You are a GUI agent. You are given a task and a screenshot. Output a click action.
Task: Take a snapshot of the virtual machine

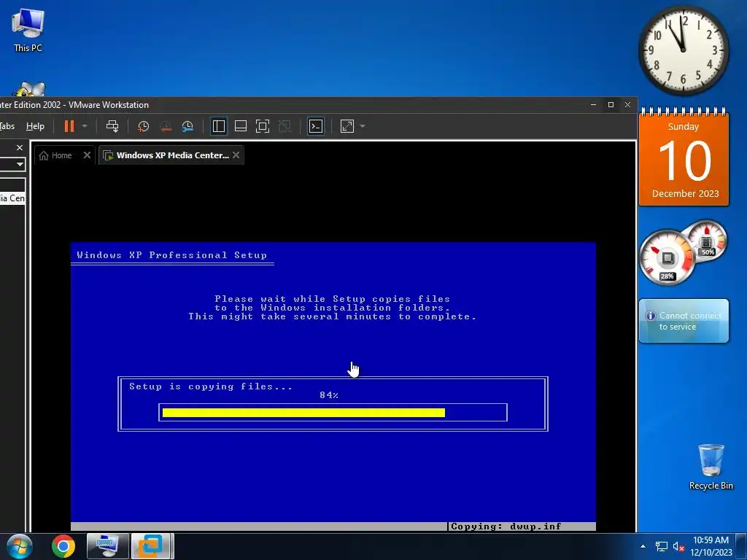tap(144, 126)
